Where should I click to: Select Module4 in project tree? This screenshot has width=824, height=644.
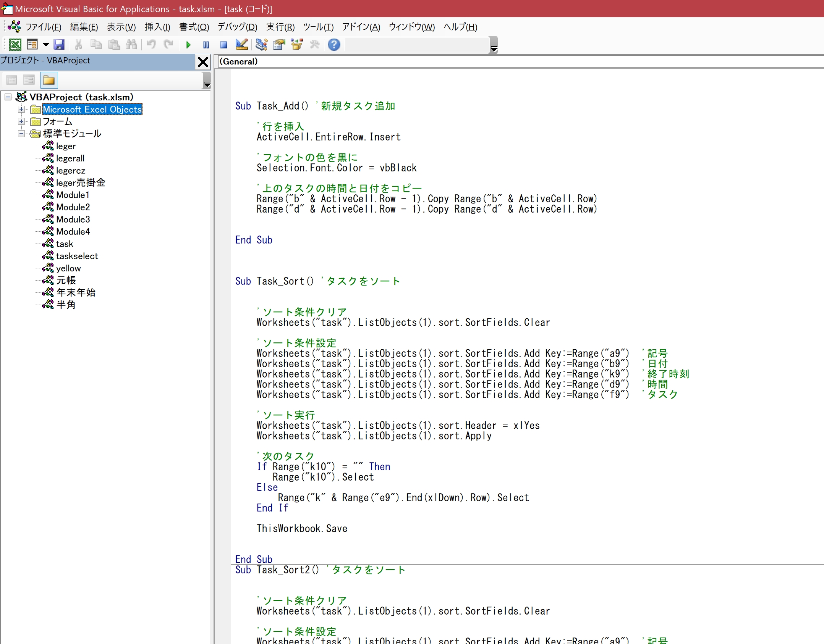click(x=73, y=232)
